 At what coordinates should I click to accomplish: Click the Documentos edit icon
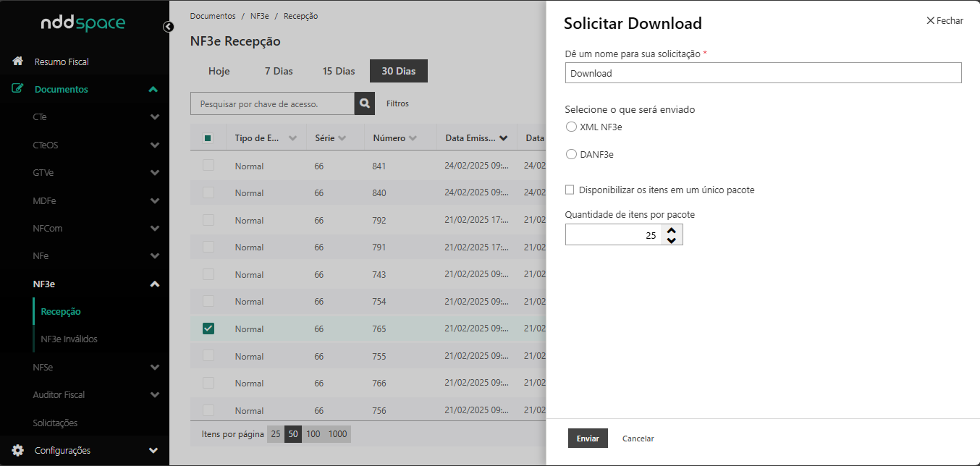(x=18, y=89)
